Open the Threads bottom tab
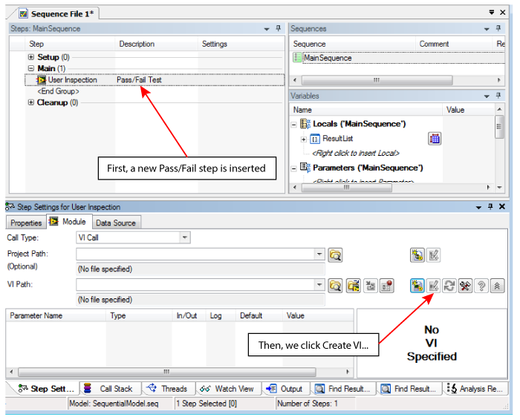The height and width of the screenshot is (420, 520). pyautogui.click(x=169, y=389)
